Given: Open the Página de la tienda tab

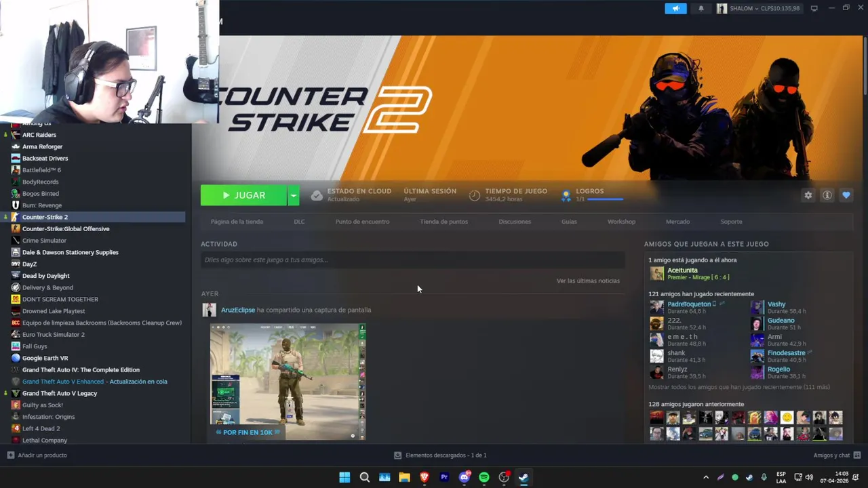Looking at the screenshot, I should [237, 222].
